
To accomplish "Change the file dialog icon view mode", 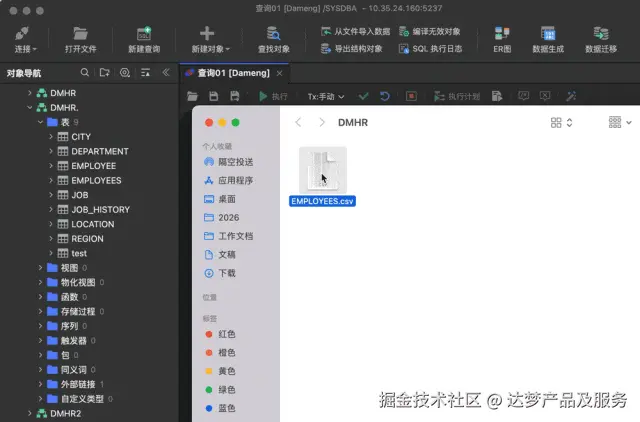I will point(561,122).
